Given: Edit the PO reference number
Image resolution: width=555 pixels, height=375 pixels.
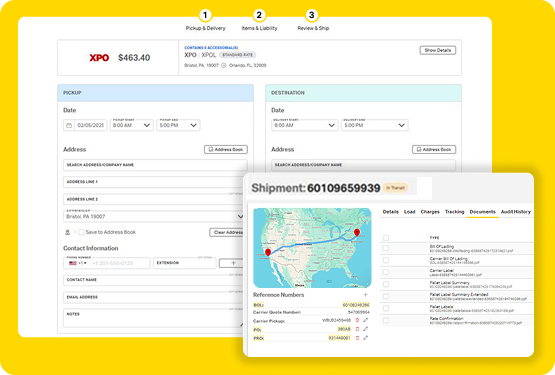Looking at the screenshot, I should tap(366, 329).
